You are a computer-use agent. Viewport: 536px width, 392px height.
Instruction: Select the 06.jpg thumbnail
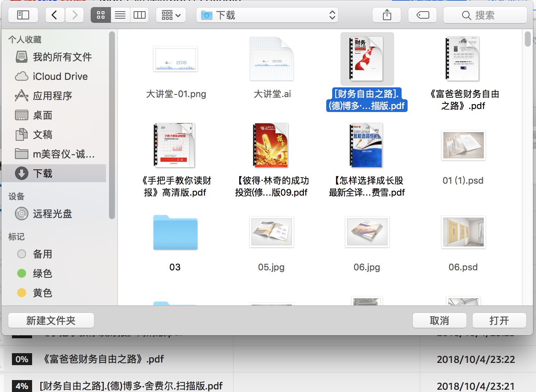[367, 232]
